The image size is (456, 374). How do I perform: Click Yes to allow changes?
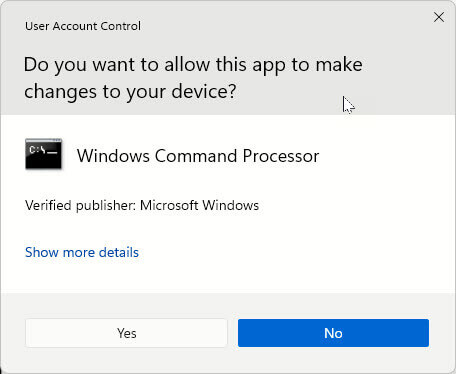126,333
